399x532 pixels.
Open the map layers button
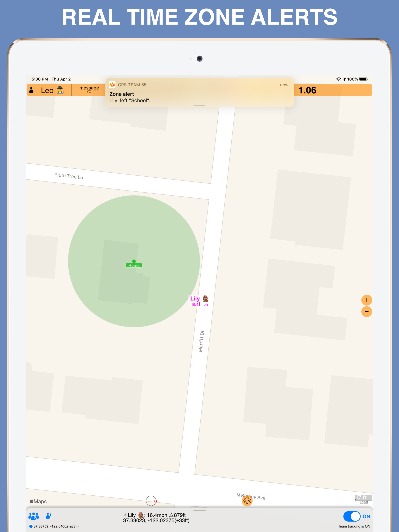coord(247,501)
